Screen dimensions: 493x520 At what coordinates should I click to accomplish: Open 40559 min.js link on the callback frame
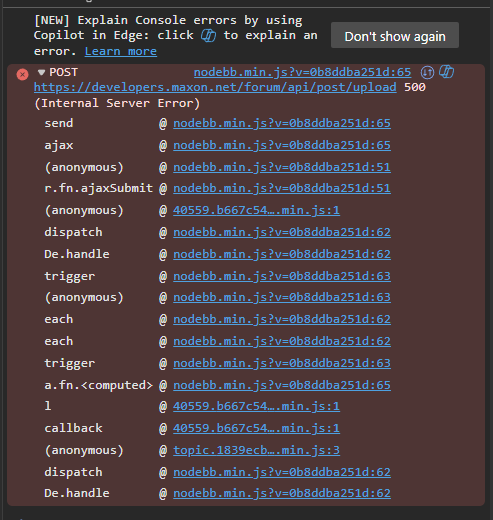tap(256, 428)
